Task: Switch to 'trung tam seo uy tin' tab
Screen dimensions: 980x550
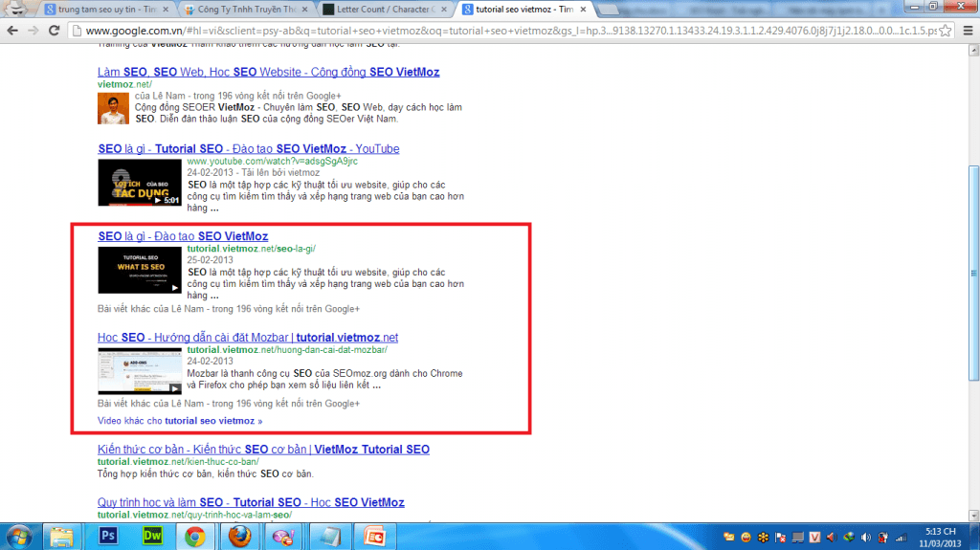Action: coord(106,10)
